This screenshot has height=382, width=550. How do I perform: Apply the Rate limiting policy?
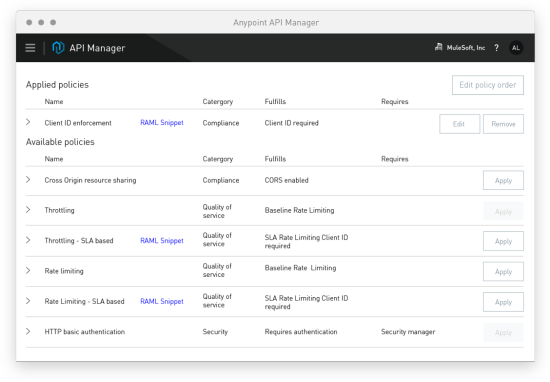(x=503, y=272)
